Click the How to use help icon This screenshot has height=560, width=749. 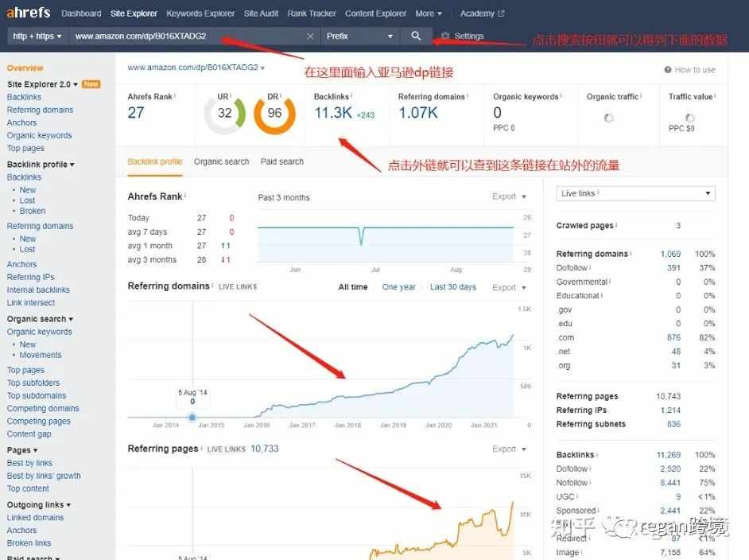point(668,70)
